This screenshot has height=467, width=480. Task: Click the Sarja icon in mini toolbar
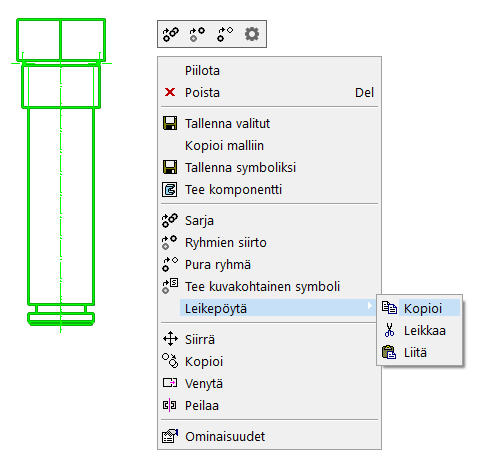(171, 34)
